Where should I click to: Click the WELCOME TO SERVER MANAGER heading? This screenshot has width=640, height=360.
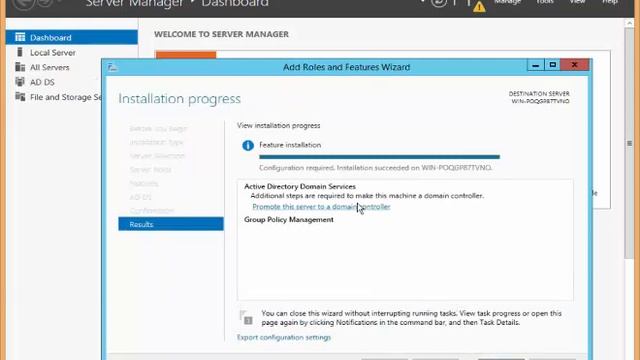[x=221, y=34]
